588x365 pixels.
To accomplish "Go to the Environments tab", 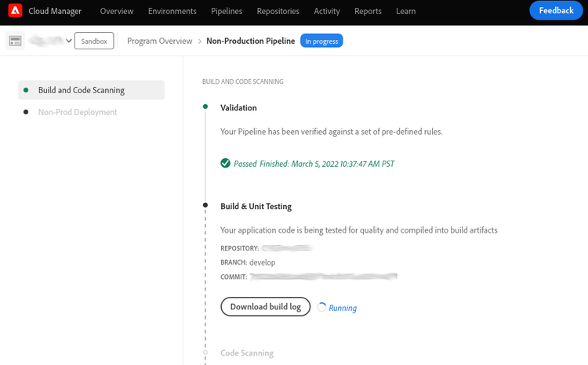I will 172,11.
